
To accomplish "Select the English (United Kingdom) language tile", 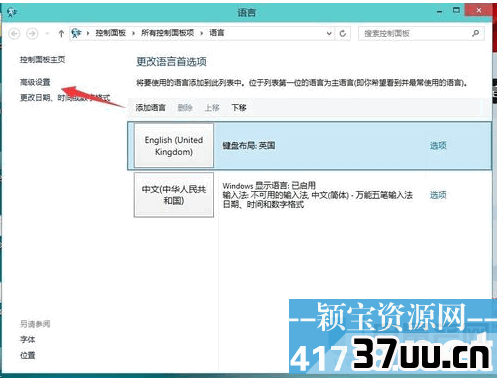I will [174, 146].
